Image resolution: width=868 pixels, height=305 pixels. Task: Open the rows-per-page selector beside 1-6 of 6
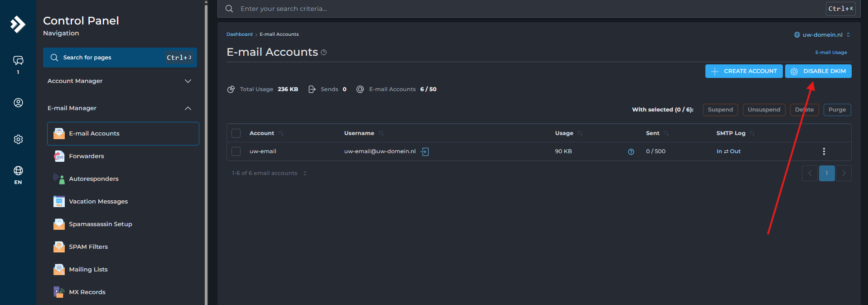(305, 173)
